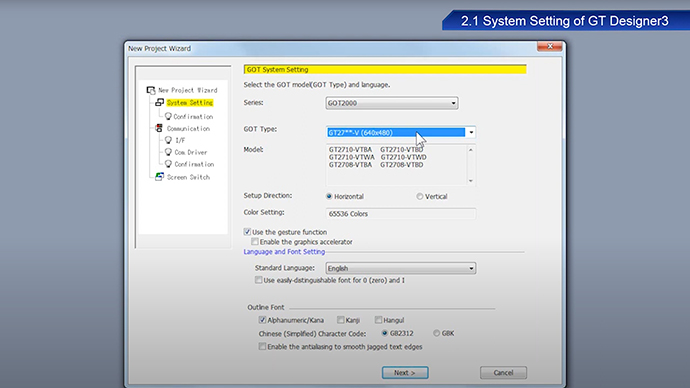Image resolution: width=690 pixels, height=388 pixels.
Task: Select GBK character code option
Action: 436,333
